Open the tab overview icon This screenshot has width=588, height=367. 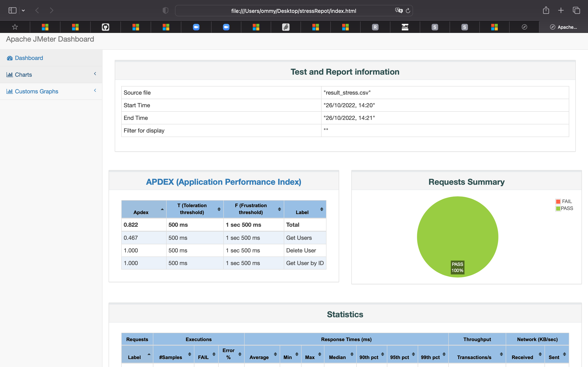point(576,10)
